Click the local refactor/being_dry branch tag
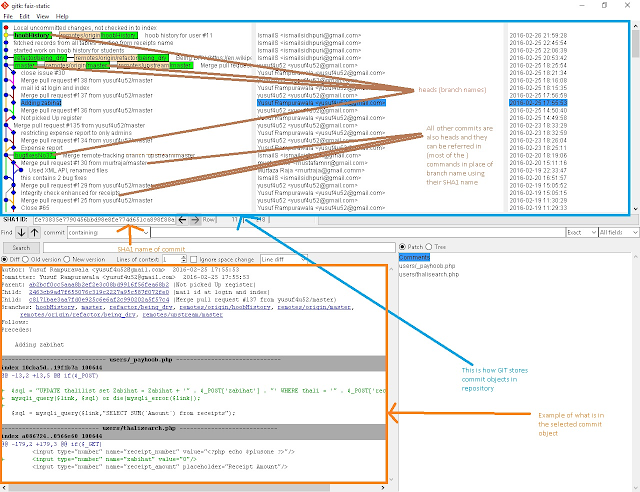Viewport: 640px width, 492px height. (40, 58)
